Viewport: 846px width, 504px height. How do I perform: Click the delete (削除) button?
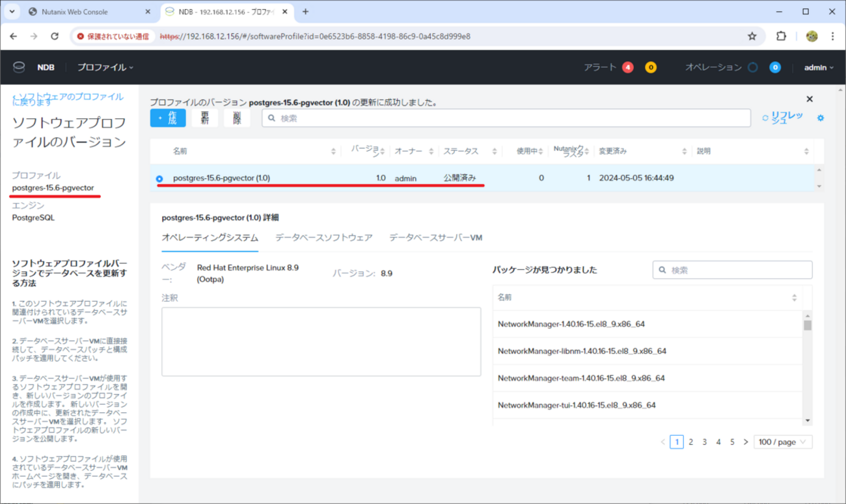coord(237,118)
